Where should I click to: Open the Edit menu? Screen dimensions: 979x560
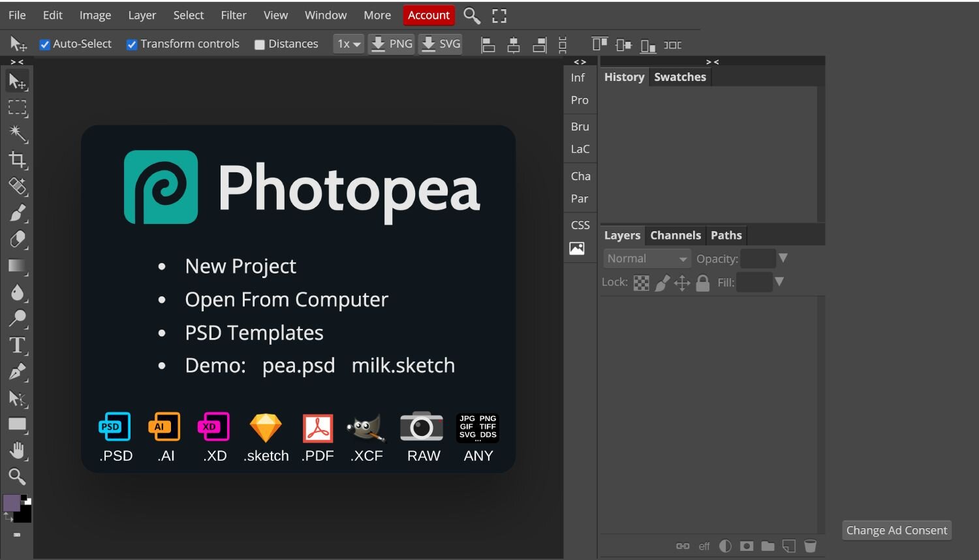click(x=53, y=15)
